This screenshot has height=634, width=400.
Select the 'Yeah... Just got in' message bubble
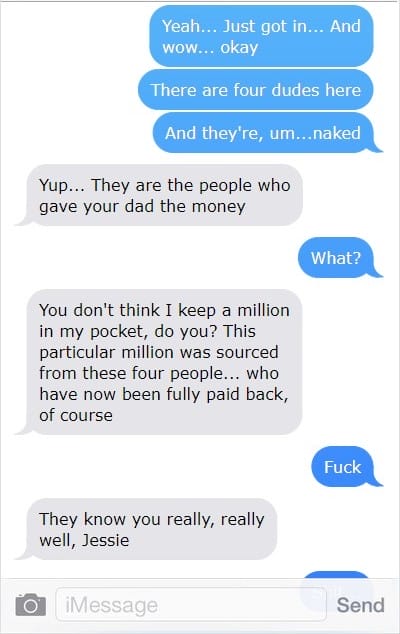pyautogui.click(x=261, y=36)
